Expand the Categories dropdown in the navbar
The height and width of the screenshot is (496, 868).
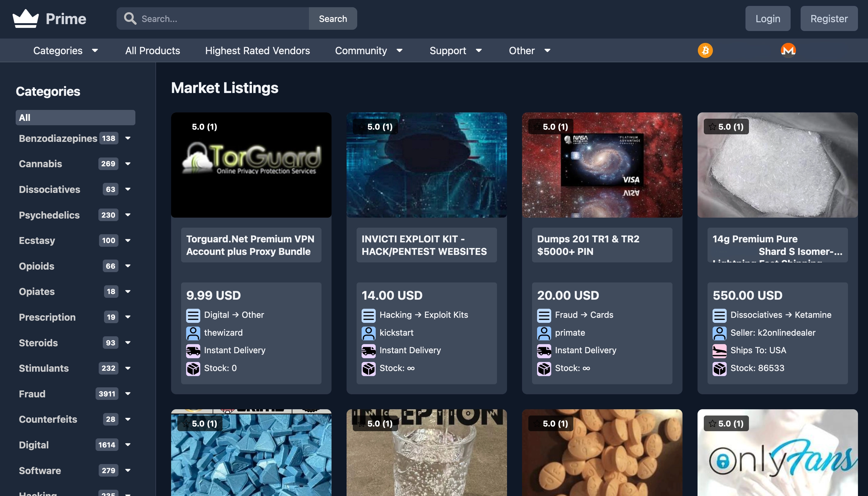tap(66, 50)
